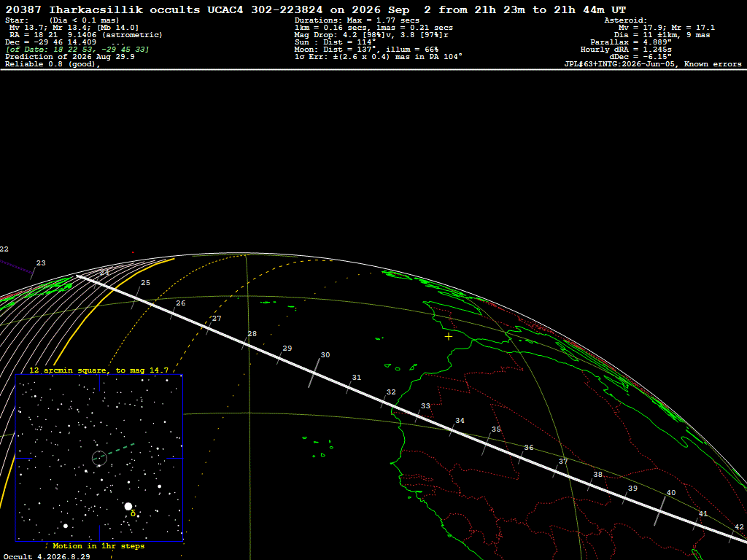Click time tick labeled 28 on the path
The image size is (747, 560).
tap(252, 334)
